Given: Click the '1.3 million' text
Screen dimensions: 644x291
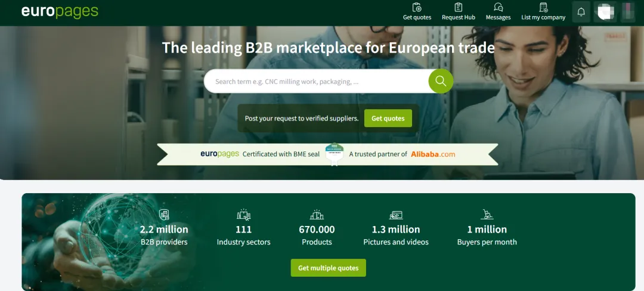Looking at the screenshot, I should pos(396,229).
